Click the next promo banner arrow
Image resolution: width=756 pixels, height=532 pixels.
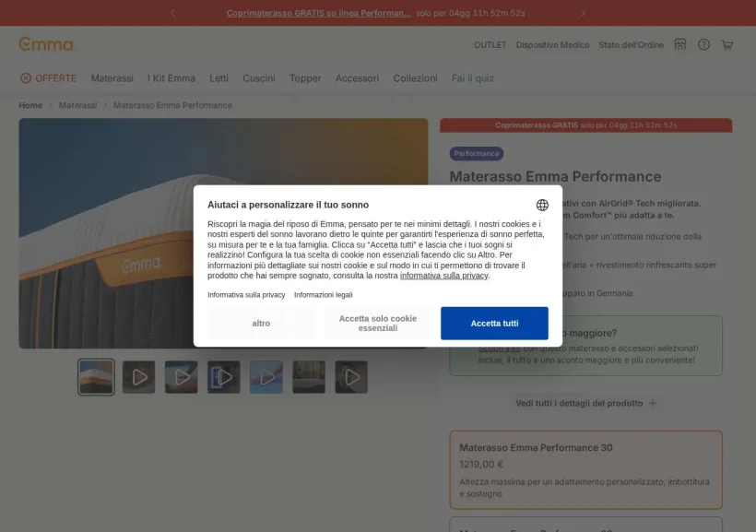pos(583,13)
